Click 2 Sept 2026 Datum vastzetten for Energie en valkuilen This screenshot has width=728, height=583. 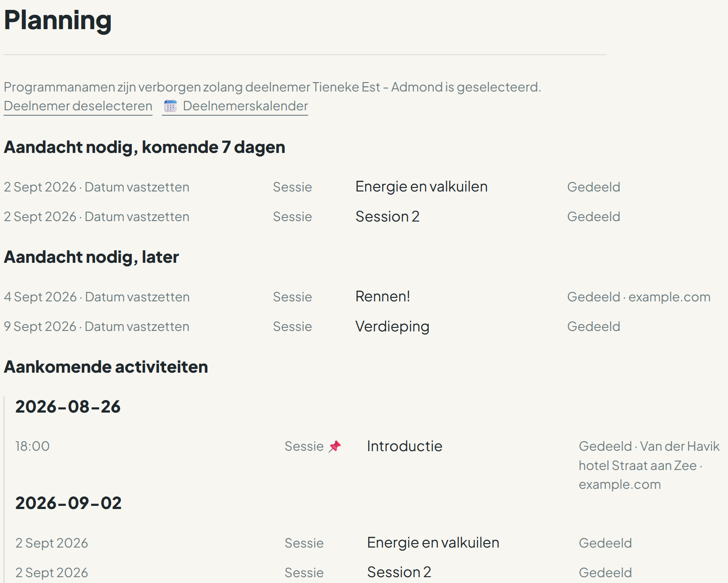tap(96, 187)
